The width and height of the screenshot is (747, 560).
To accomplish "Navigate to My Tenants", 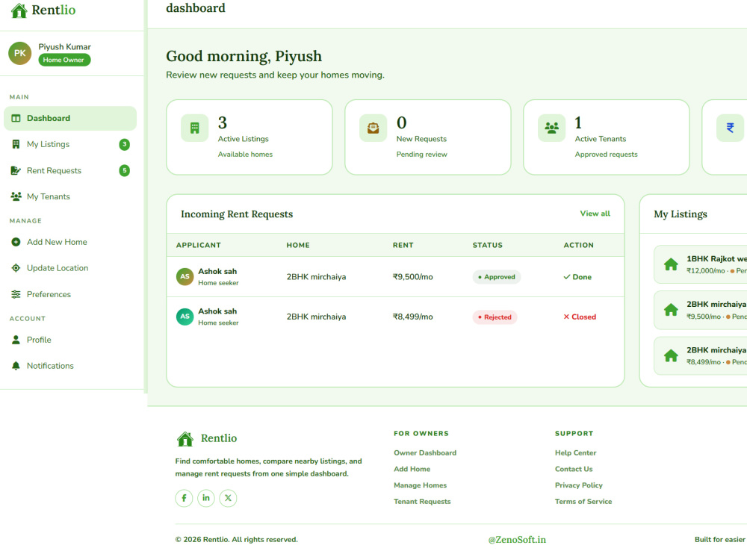I will pos(70,196).
